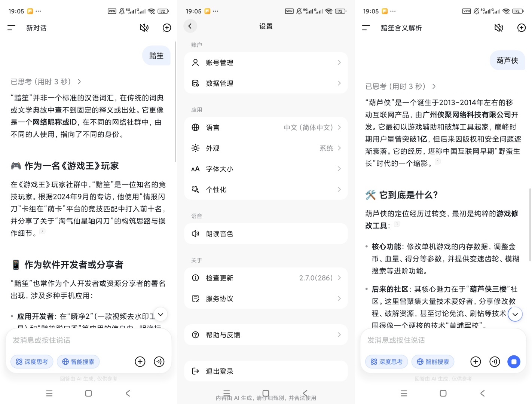Screen dimensions: 532x404
Task: Go back from 设置 page
Action: (190, 26)
